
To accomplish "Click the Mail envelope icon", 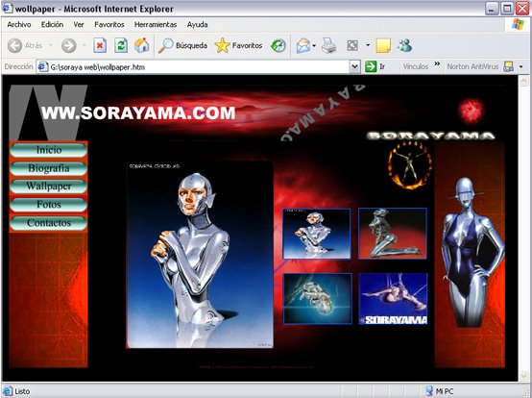I will coord(303,45).
